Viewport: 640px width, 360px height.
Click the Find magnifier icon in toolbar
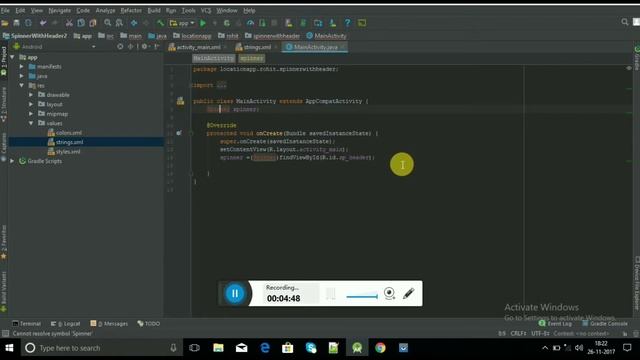point(107,23)
